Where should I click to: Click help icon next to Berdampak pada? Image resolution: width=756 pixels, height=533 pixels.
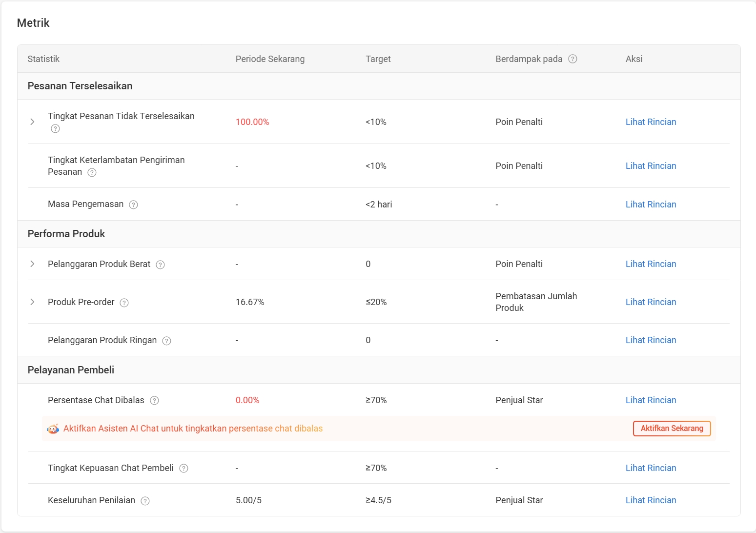coord(573,59)
